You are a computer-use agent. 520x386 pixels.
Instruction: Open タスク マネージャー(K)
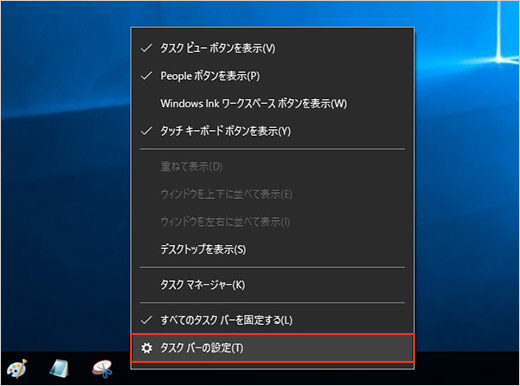[x=272, y=285]
